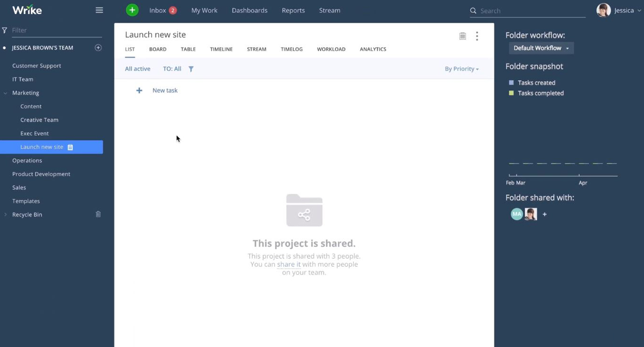
Task: Click the Recycle Bin trash icon
Action: coord(98,214)
